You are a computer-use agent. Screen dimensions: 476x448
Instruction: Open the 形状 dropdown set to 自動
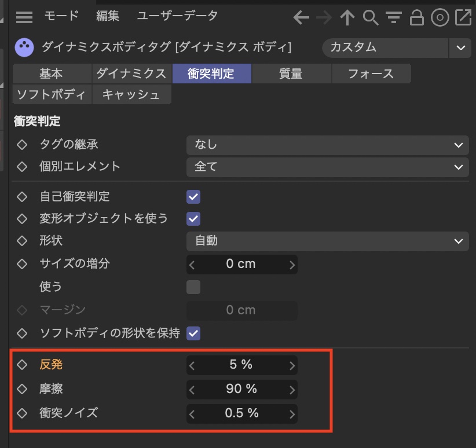click(327, 241)
